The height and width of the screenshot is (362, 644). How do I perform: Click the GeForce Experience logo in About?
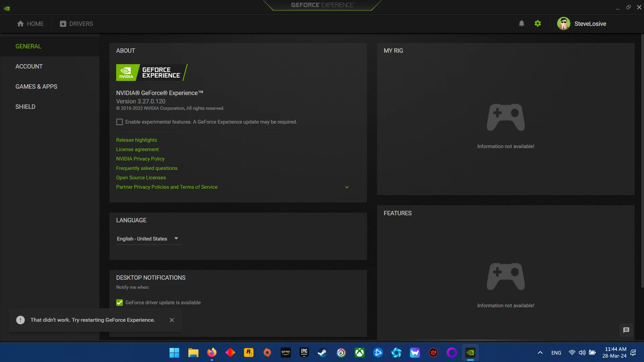pyautogui.click(x=151, y=72)
